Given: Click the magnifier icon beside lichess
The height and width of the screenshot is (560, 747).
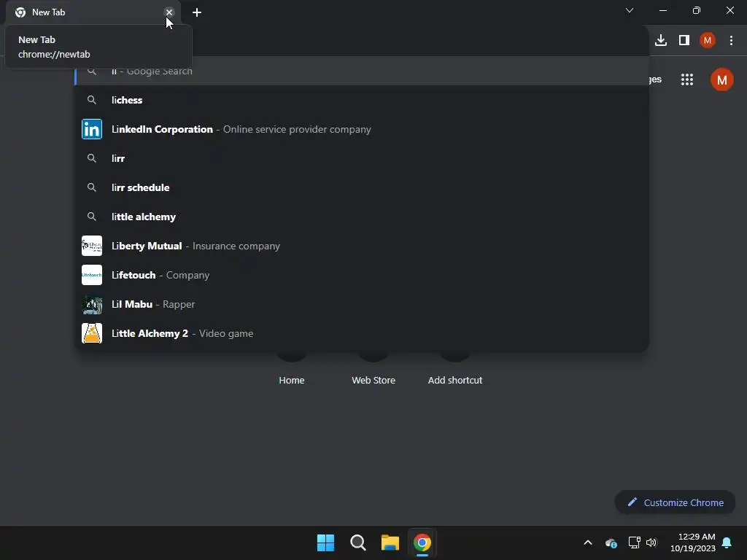Looking at the screenshot, I should 92,100.
